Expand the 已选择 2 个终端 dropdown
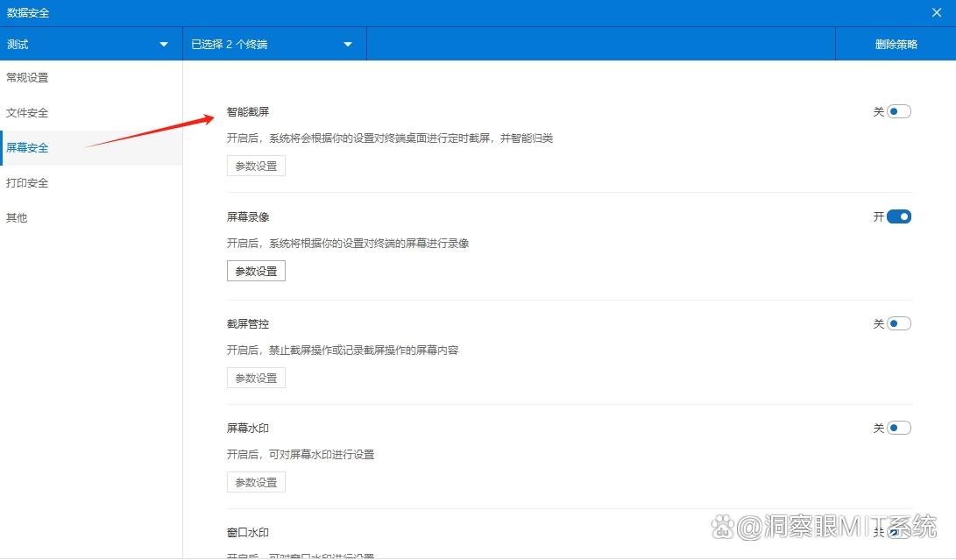 click(274, 44)
